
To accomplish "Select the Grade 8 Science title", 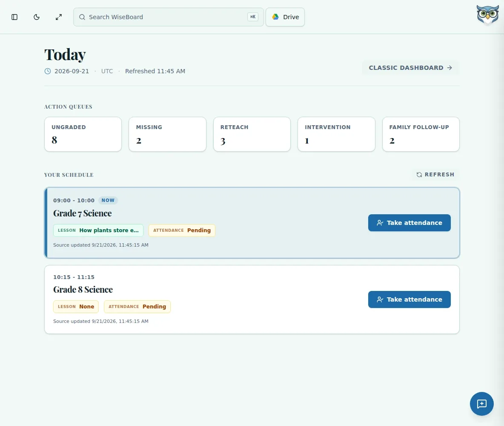I will point(83,290).
